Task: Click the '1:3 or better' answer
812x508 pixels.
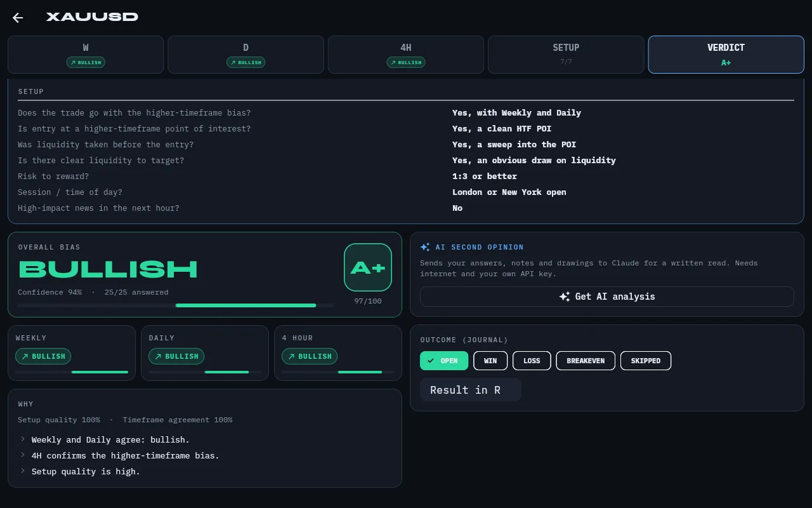Action: [485, 177]
